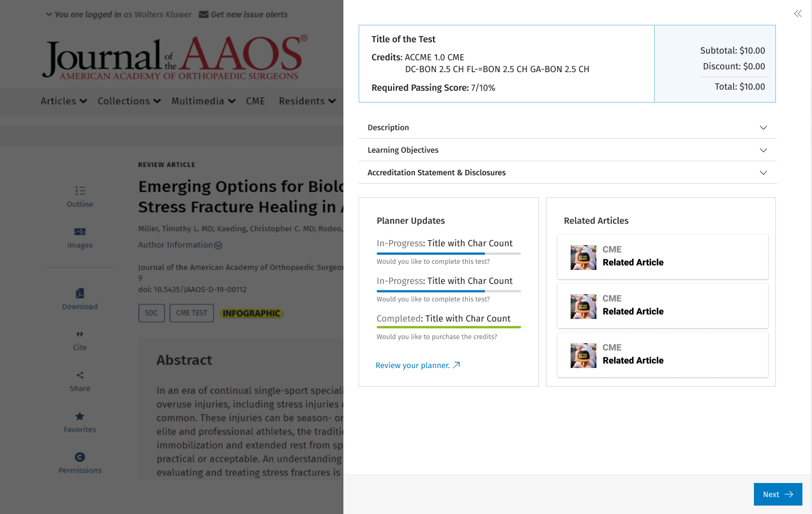
Task: Expand the logged in as Wolters Kluwer dropdown
Action: click(x=118, y=15)
